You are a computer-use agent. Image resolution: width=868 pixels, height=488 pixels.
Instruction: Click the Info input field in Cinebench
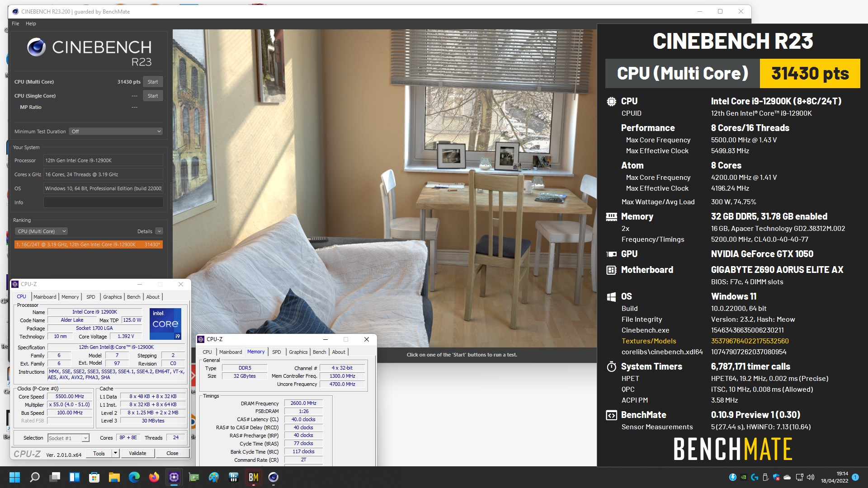(103, 202)
